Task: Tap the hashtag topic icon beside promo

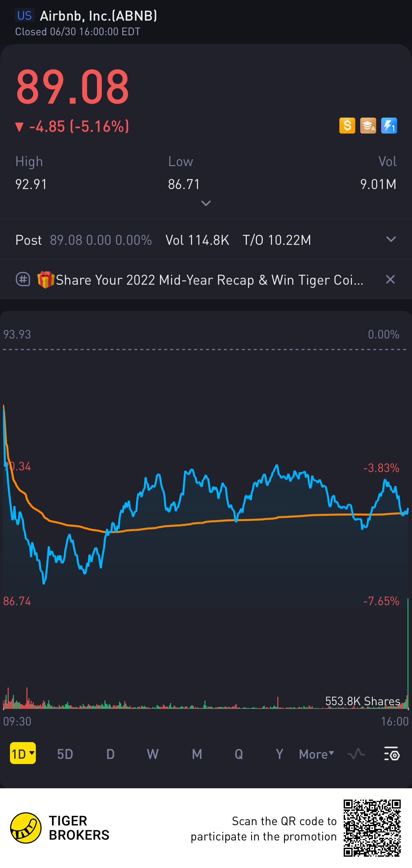Action: click(x=23, y=279)
